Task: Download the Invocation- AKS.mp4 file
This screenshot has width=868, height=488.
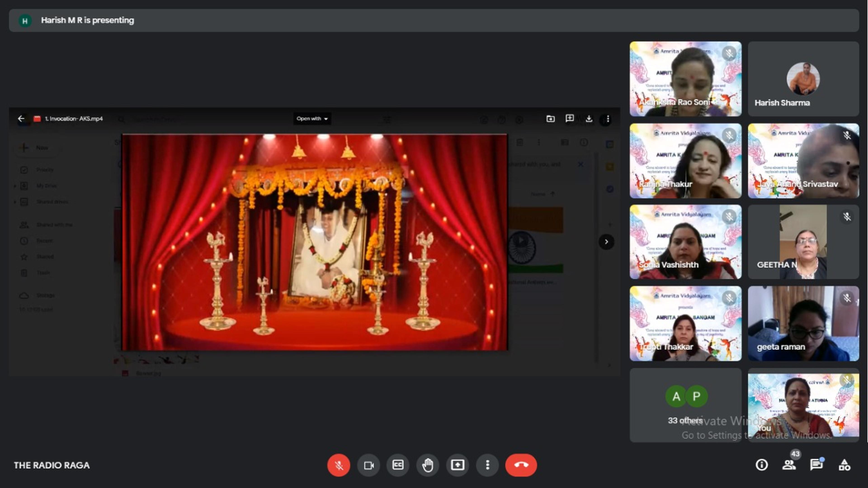Action: (589, 119)
